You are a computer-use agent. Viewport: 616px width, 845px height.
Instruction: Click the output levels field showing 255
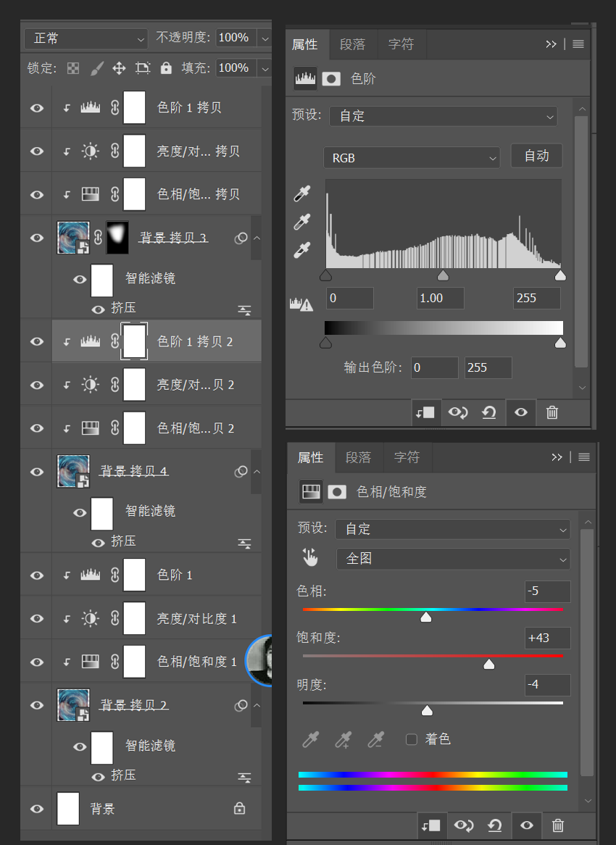(488, 367)
